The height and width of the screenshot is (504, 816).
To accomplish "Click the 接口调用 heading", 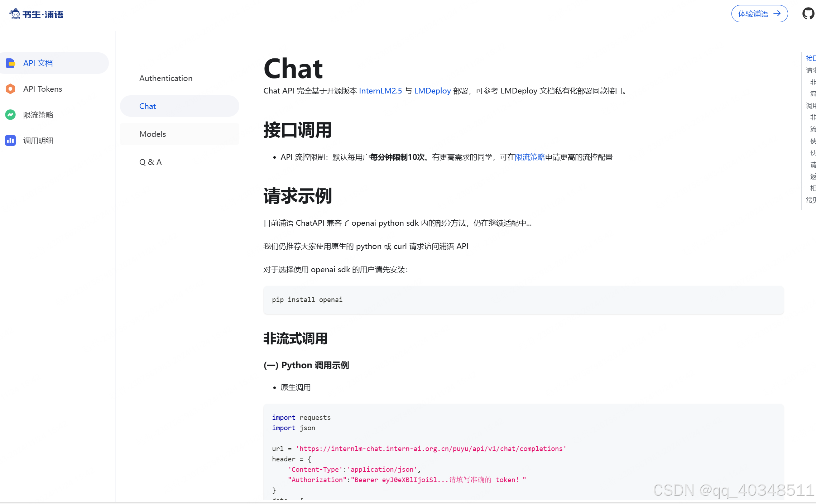I will point(297,130).
